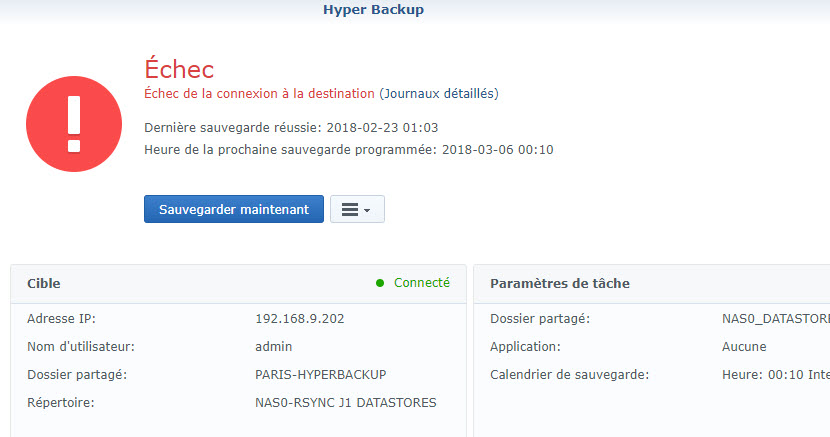Select the NAS0_DATASTORE task folder value

[775, 319]
